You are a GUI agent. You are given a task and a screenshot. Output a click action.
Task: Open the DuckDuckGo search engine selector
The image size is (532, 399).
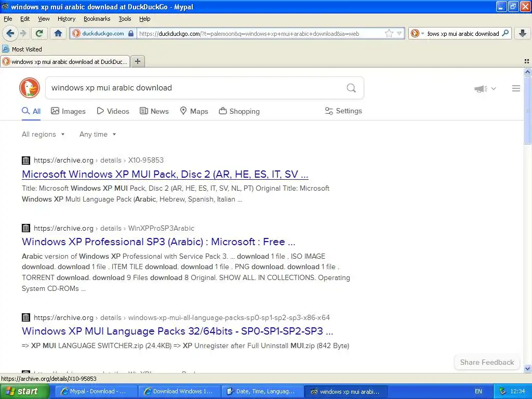point(417,33)
